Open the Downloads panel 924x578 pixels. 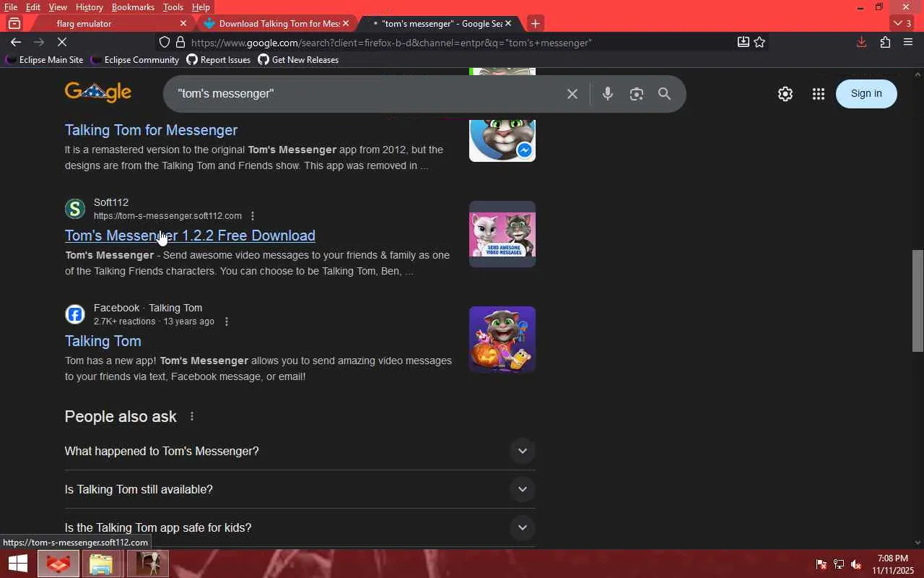(861, 43)
